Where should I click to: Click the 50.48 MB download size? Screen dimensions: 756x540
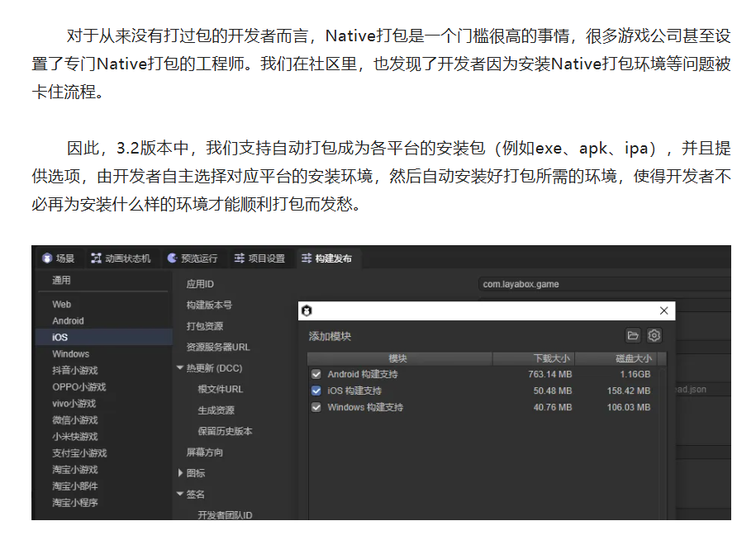(x=553, y=391)
